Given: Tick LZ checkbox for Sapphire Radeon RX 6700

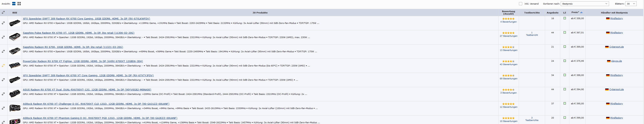Looking at the screenshot, I should pos(565,47).
